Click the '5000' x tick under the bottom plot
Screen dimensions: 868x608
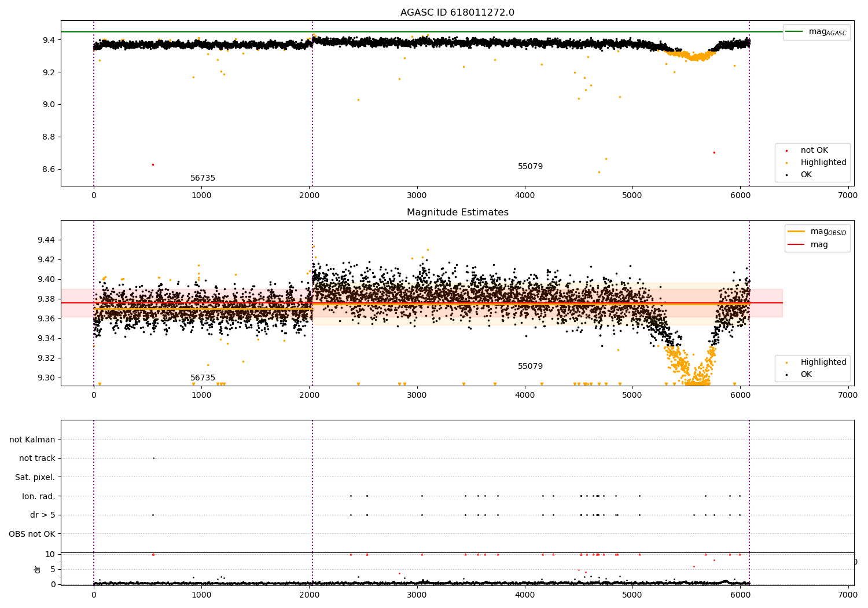(x=632, y=595)
